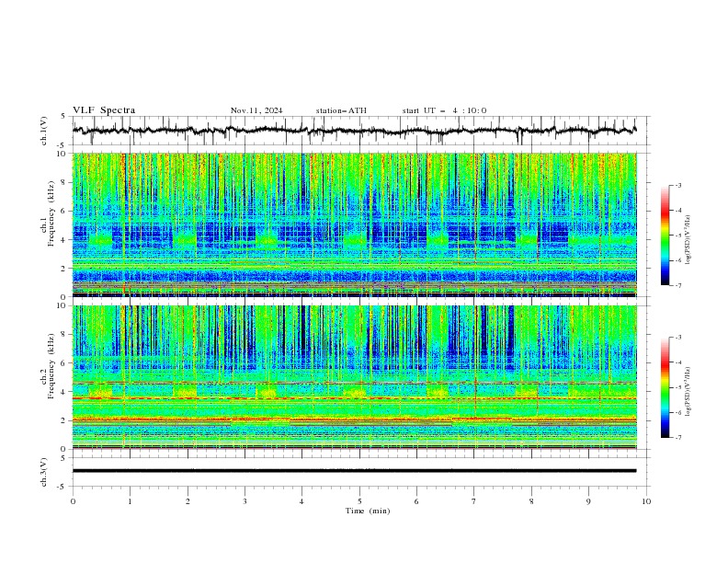Select the "ch.1 Frequency (kHz)" axis label
Image resolution: width=728 pixels, height=563 pixels.
click(48, 214)
